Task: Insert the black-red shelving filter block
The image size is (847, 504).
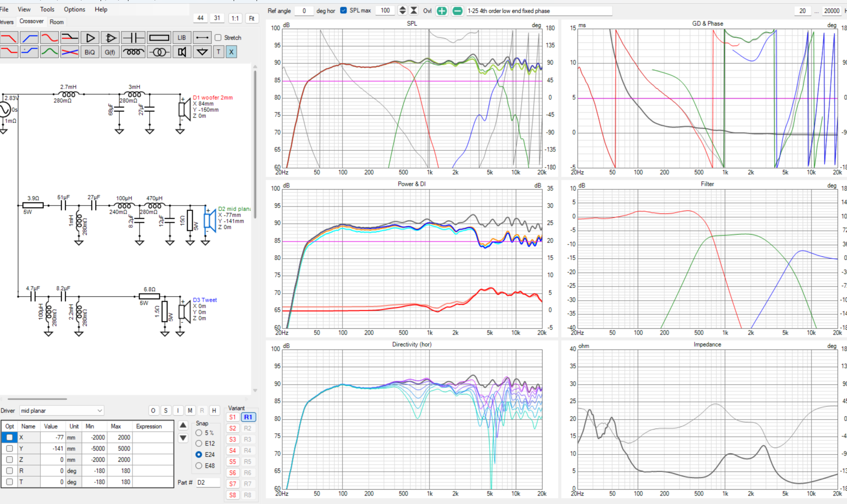Action: pyautogui.click(x=70, y=38)
